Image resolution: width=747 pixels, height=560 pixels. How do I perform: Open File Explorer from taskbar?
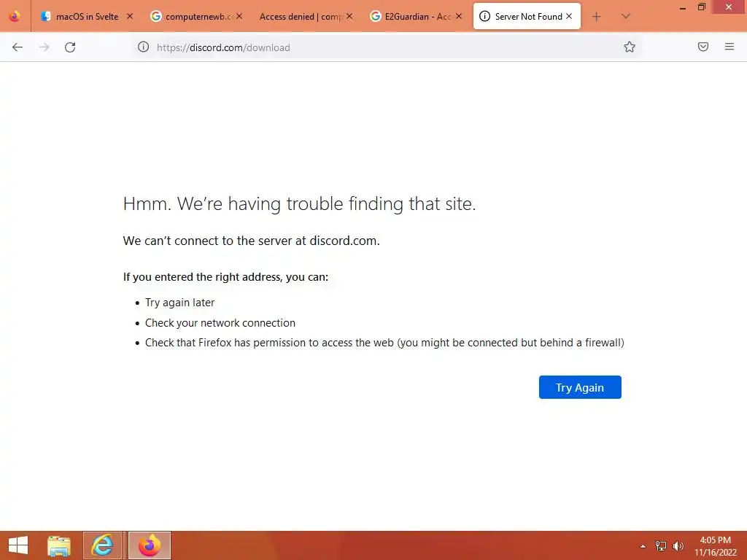pyautogui.click(x=59, y=545)
